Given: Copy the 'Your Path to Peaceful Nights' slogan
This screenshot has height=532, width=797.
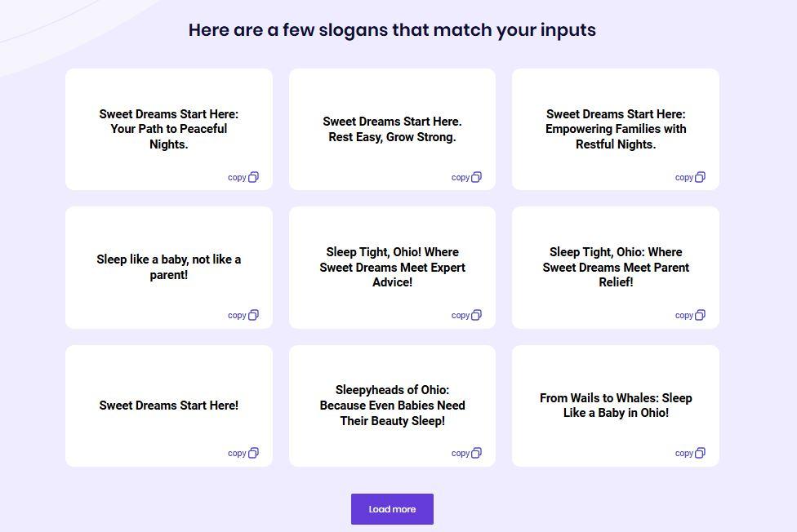Looking at the screenshot, I should [243, 177].
